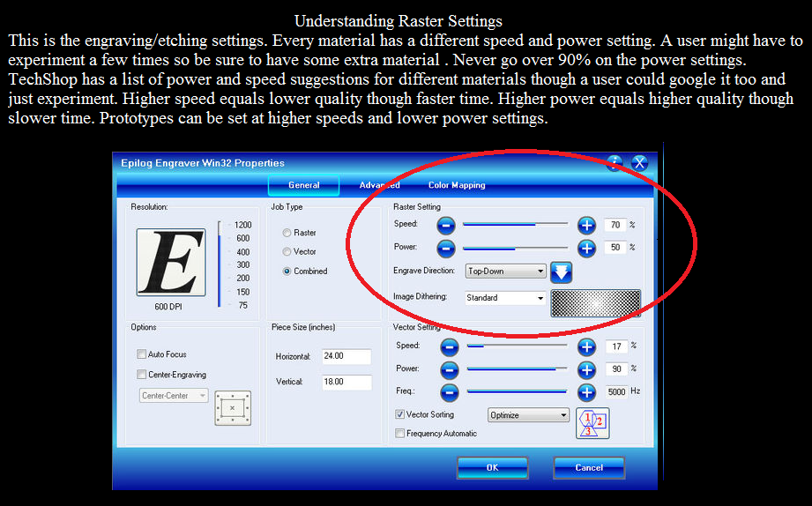Decrease Raster Power with minus button
Screen dimensions: 812x506
446,249
